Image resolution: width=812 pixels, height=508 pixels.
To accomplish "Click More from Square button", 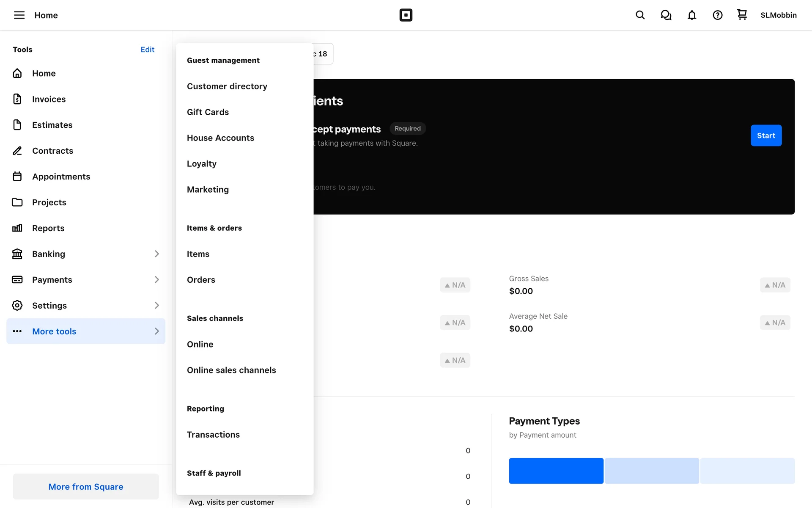I will 86,487.
